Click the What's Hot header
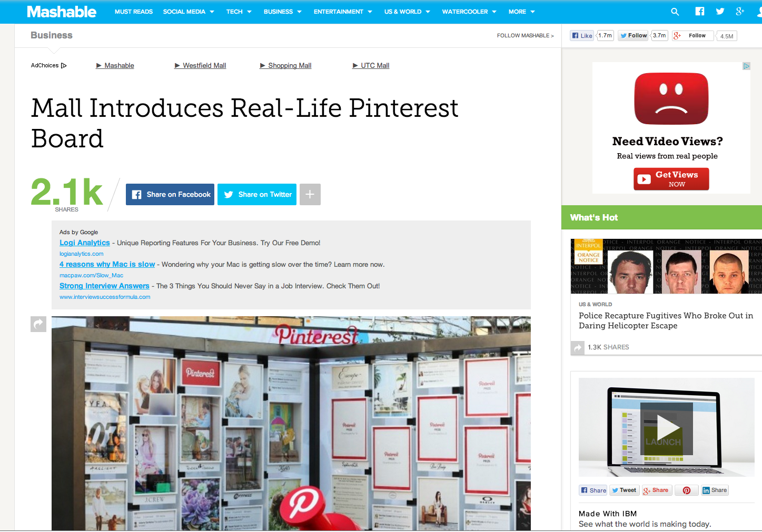 (x=594, y=217)
